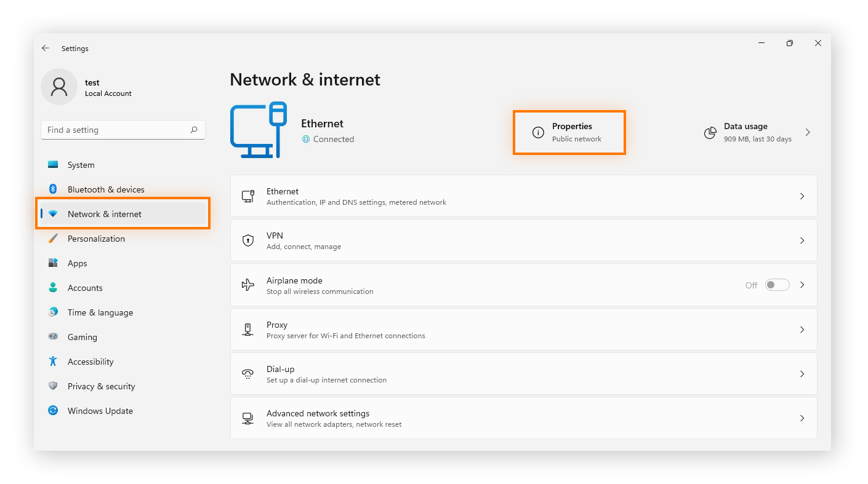
Task: Open Bluetooth & devices settings
Action: pyautogui.click(x=105, y=189)
